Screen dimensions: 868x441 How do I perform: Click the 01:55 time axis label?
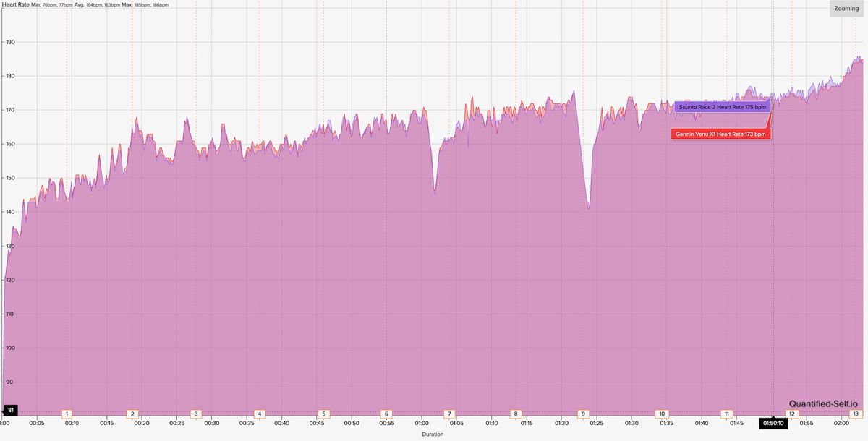tap(806, 423)
